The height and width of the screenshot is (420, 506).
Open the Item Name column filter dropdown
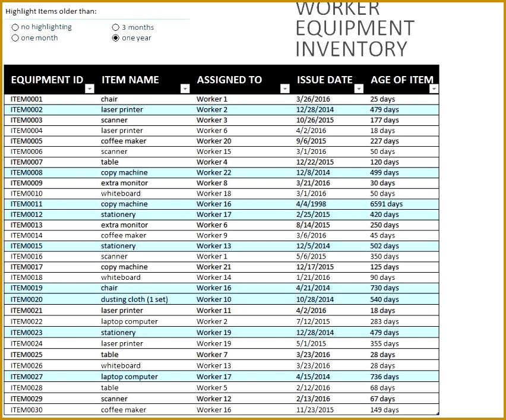pos(185,89)
